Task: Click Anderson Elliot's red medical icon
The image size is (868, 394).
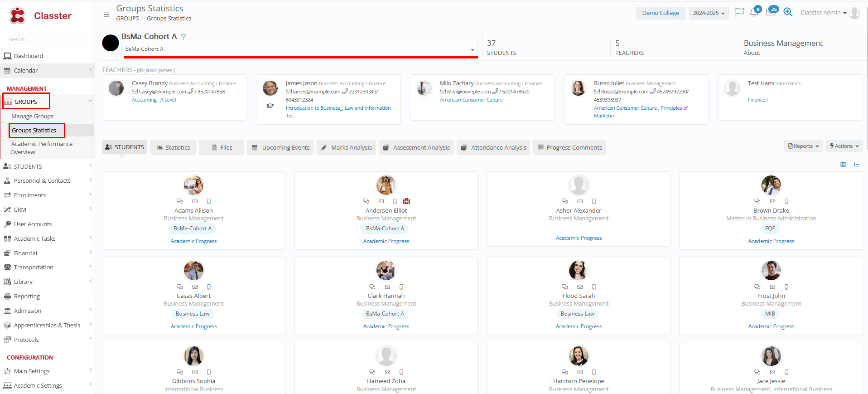Action: pos(406,201)
